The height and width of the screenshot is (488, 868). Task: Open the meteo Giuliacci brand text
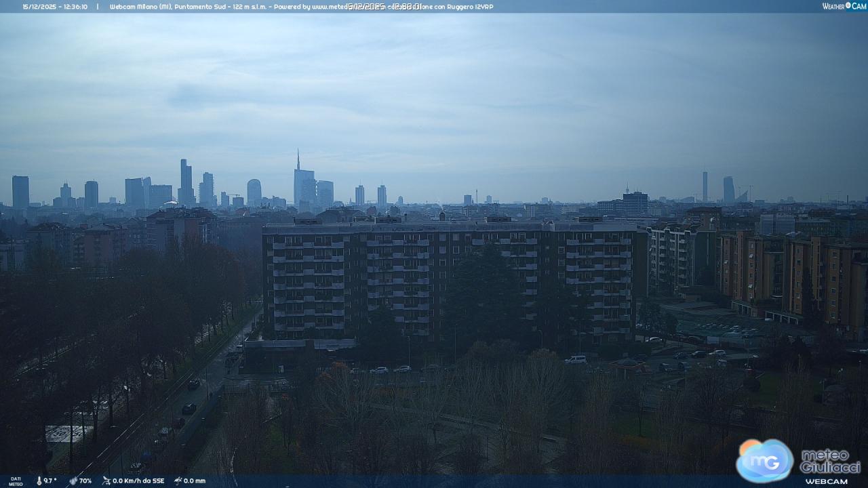click(829, 461)
